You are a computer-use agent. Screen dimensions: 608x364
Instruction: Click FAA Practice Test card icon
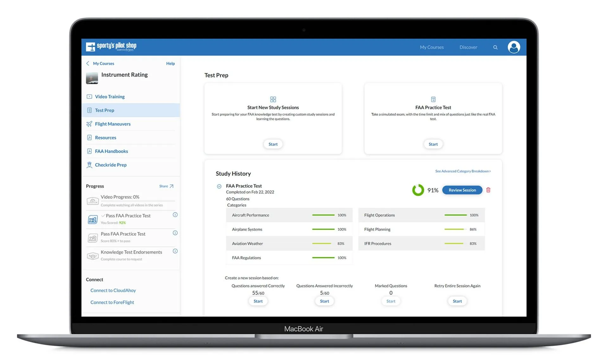point(433,99)
